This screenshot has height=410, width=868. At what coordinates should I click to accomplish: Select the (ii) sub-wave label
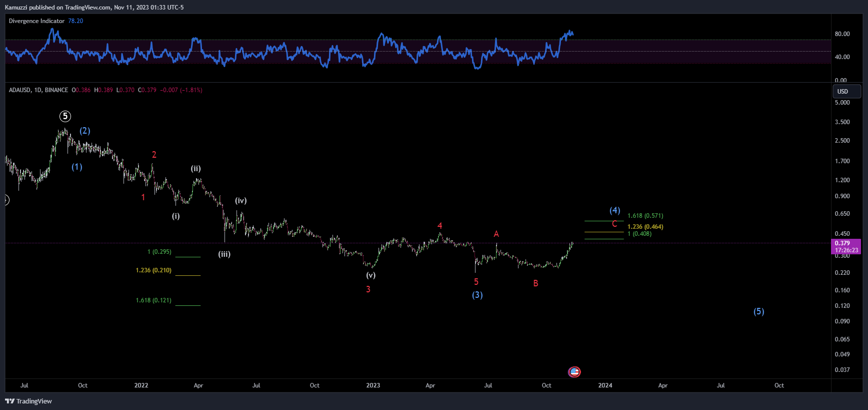point(195,169)
